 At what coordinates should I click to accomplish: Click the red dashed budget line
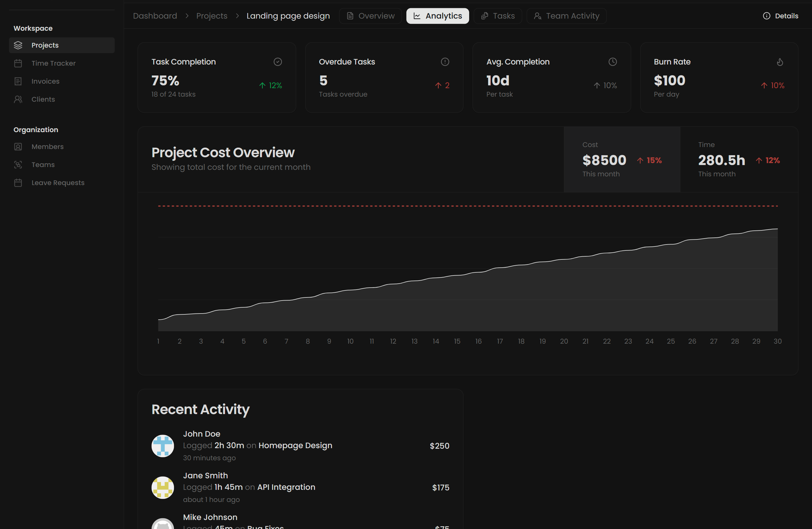468,206
